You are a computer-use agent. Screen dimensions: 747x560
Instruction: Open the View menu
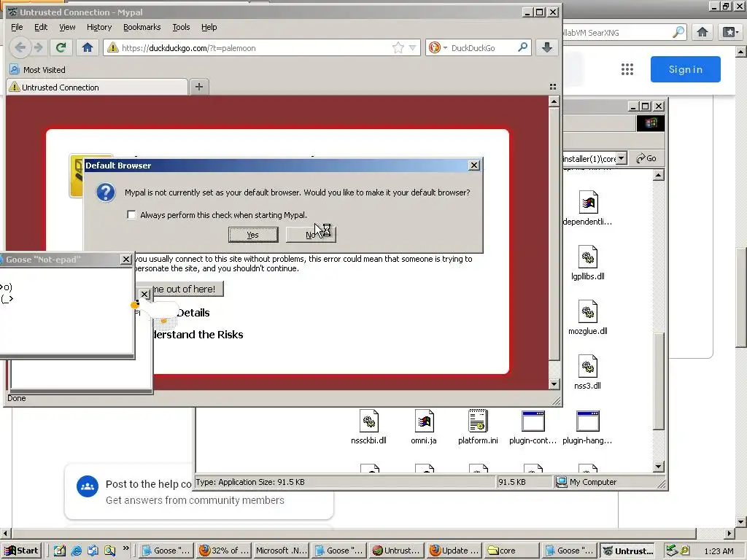click(x=67, y=27)
